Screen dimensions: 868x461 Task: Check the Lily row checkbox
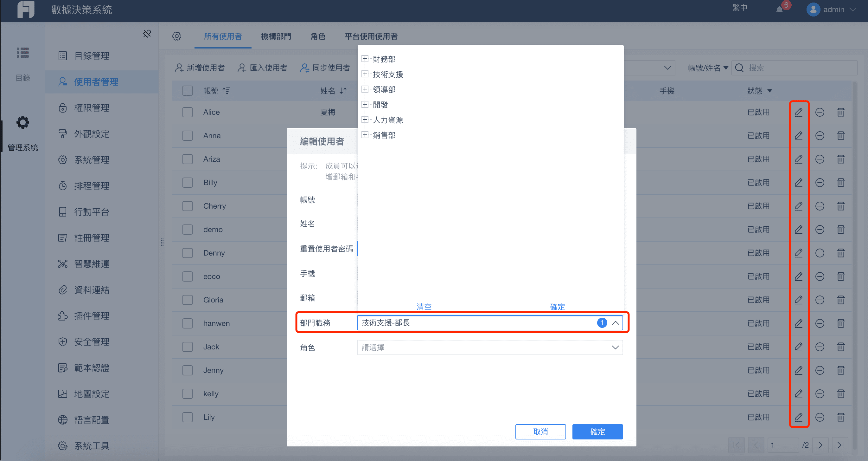[187, 417]
